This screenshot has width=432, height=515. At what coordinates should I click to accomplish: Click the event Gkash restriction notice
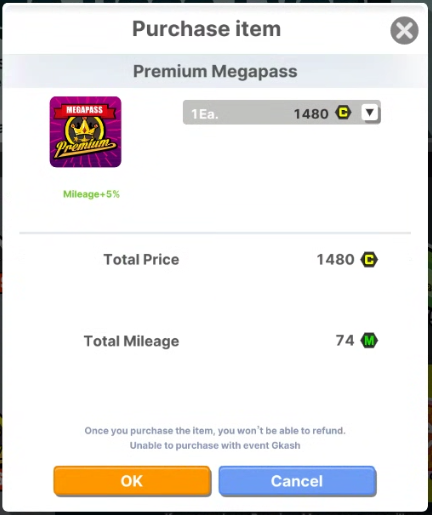click(x=215, y=446)
